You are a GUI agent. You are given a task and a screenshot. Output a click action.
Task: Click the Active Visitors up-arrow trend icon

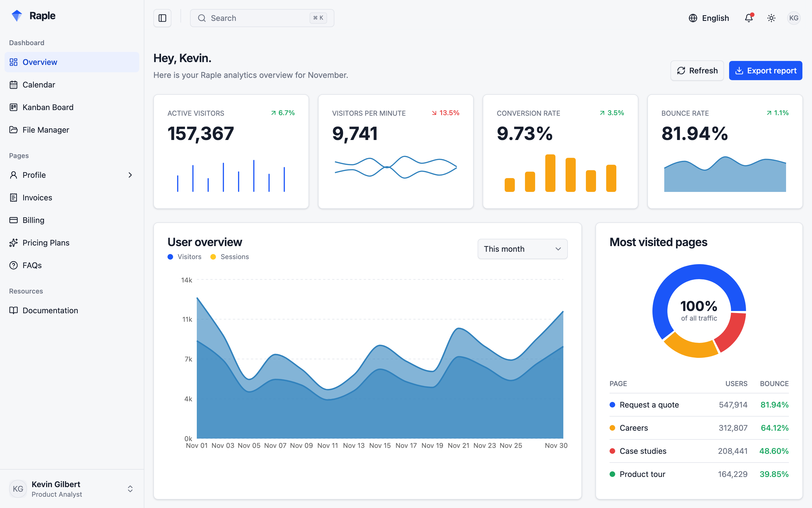tap(273, 113)
